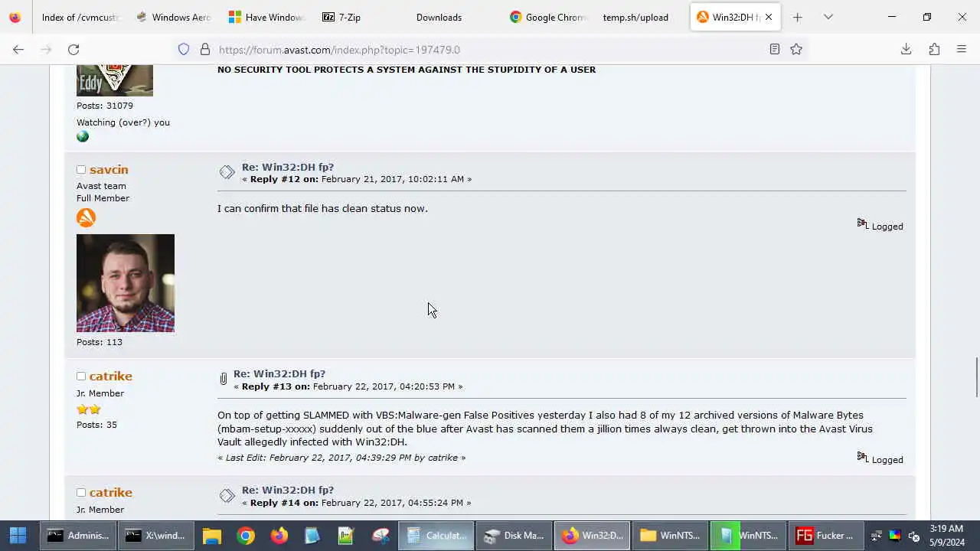Open 'Re: Win32:DH fp?' Reply #13 title
The height and width of the screenshot is (551, 980).
[x=279, y=373]
